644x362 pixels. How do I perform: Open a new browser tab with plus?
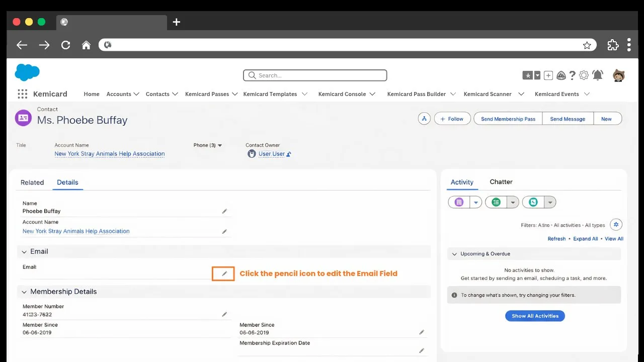176,22
